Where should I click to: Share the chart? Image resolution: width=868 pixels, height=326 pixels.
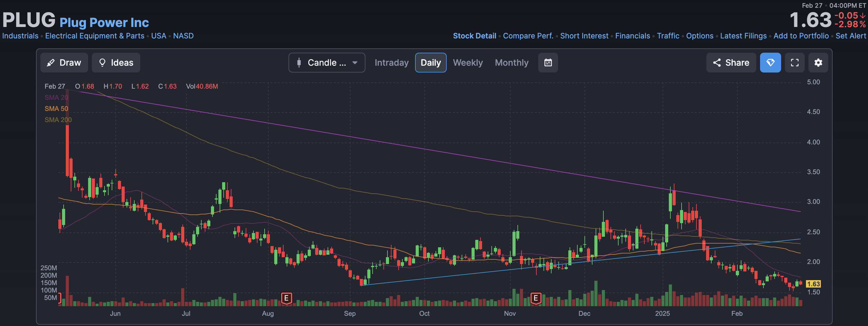731,63
